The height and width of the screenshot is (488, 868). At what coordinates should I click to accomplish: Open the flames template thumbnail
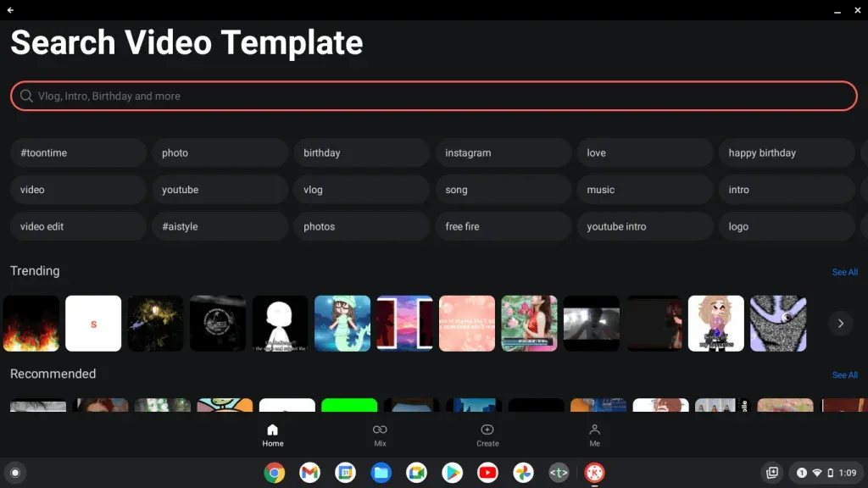click(31, 324)
